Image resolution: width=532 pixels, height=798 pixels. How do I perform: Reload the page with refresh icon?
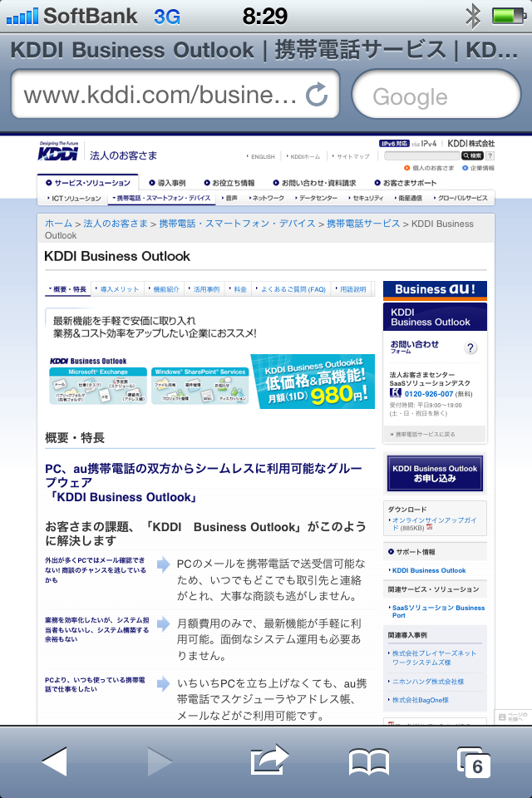[x=316, y=94]
